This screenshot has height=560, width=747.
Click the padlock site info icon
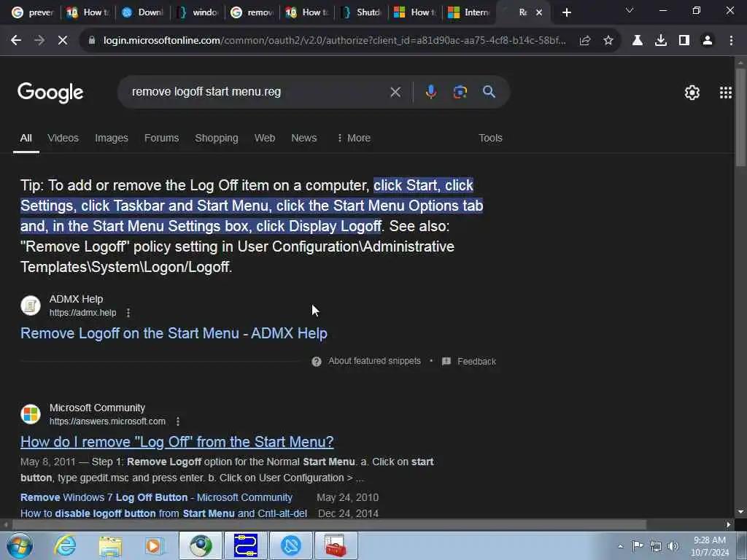click(x=92, y=41)
